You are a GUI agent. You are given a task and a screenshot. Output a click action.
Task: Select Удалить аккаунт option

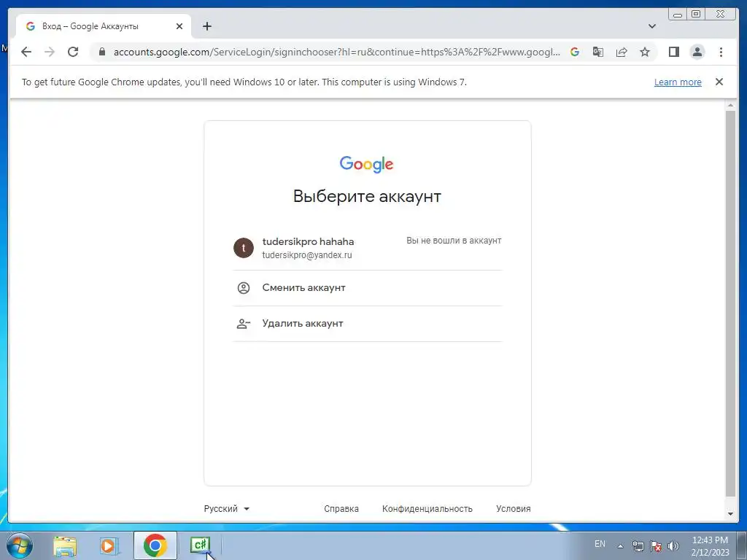[368, 323]
